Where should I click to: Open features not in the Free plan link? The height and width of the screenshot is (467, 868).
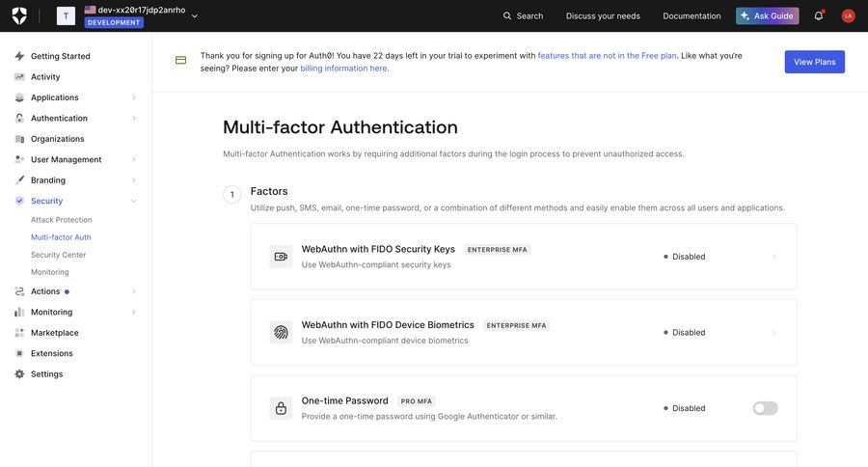[x=607, y=55]
